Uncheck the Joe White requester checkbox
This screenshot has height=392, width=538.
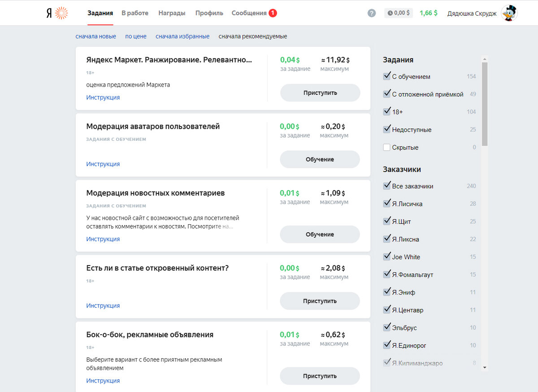387,256
